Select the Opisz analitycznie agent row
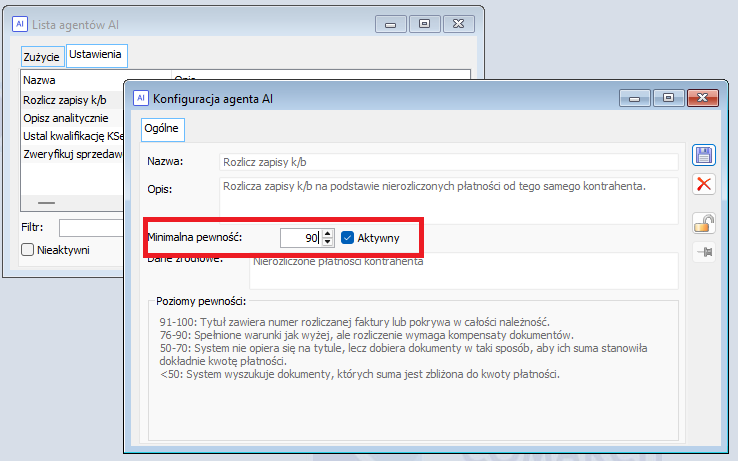738x461 pixels. point(72,118)
